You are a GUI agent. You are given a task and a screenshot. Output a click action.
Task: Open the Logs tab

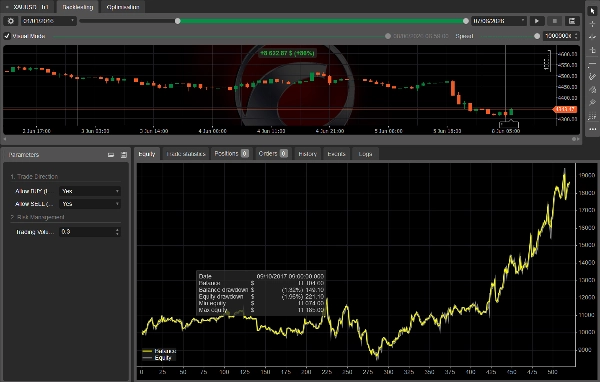[365, 154]
